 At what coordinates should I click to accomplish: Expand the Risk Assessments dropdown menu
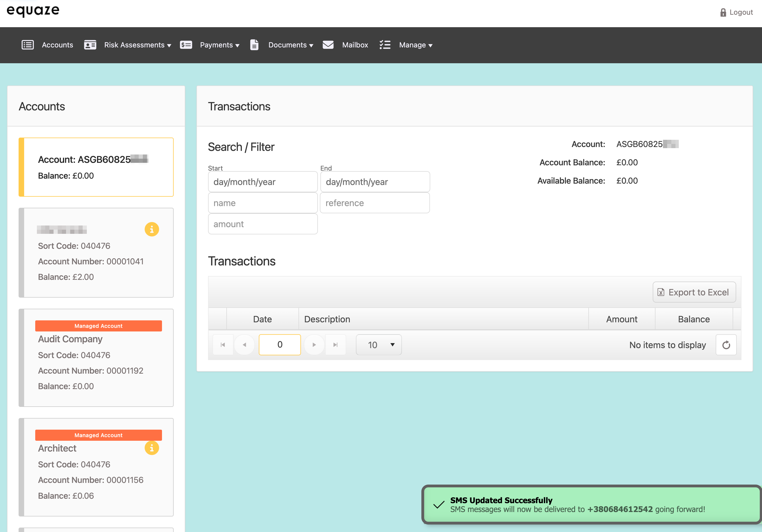click(137, 45)
